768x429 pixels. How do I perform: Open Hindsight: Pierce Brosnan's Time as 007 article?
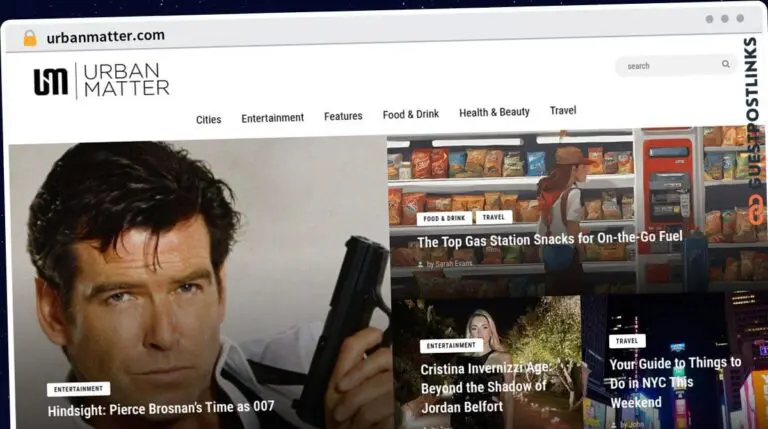pos(161,408)
